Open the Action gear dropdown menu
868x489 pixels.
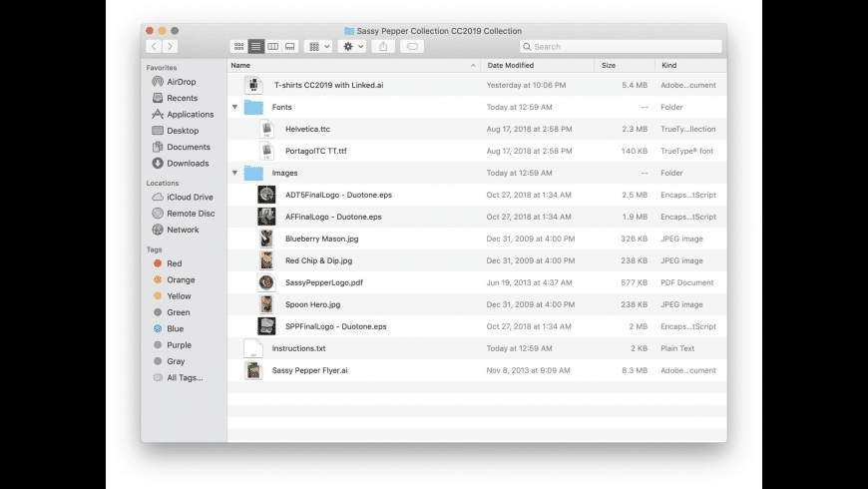tap(353, 46)
